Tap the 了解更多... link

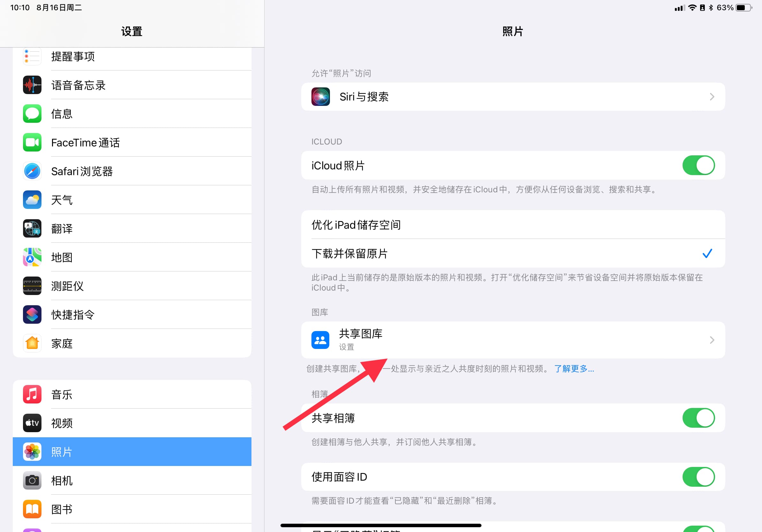click(x=574, y=368)
